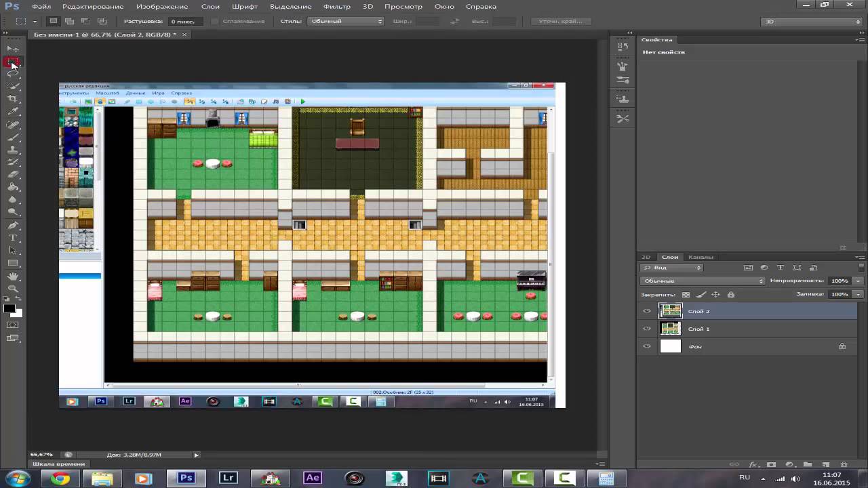Select the Quick Selection tool

tap(13, 87)
